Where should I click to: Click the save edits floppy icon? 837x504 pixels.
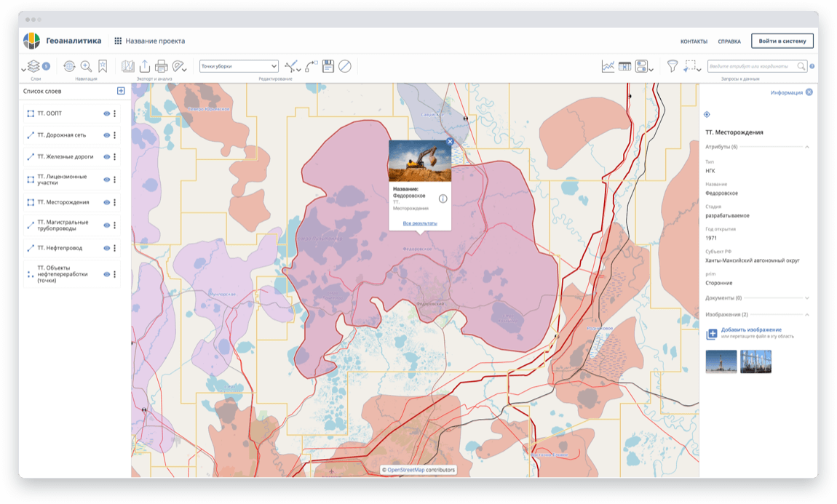(328, 66)
